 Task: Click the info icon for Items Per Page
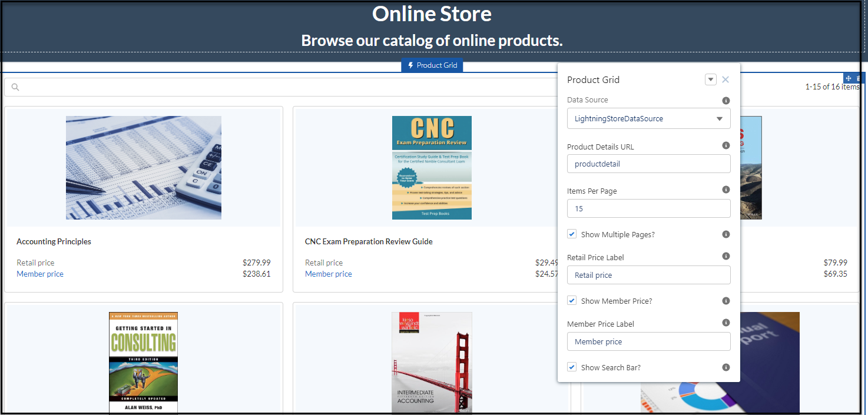pyautogui.click(x=725, y=190)
